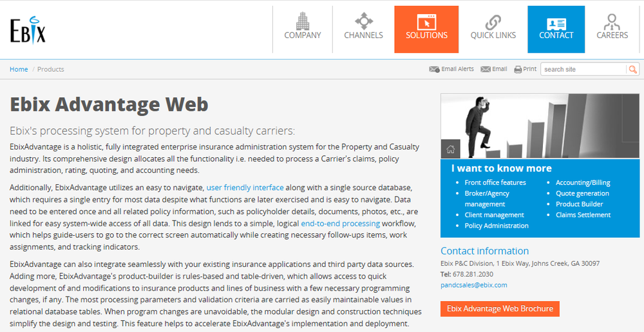Click the Email envelope icon
This screenshot has height=332, width=644.
point(486,69)
